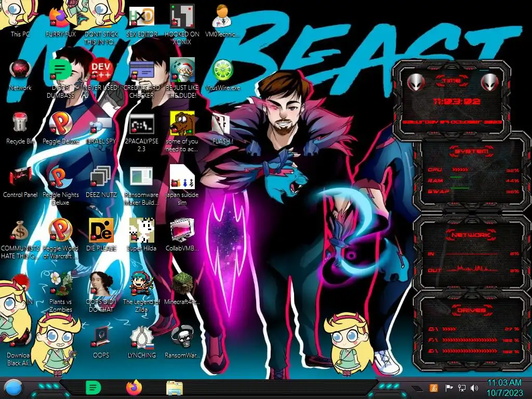Click the DRIVES widget header
Viewport: 532px width, 399px height.
[x=471, y=310]
